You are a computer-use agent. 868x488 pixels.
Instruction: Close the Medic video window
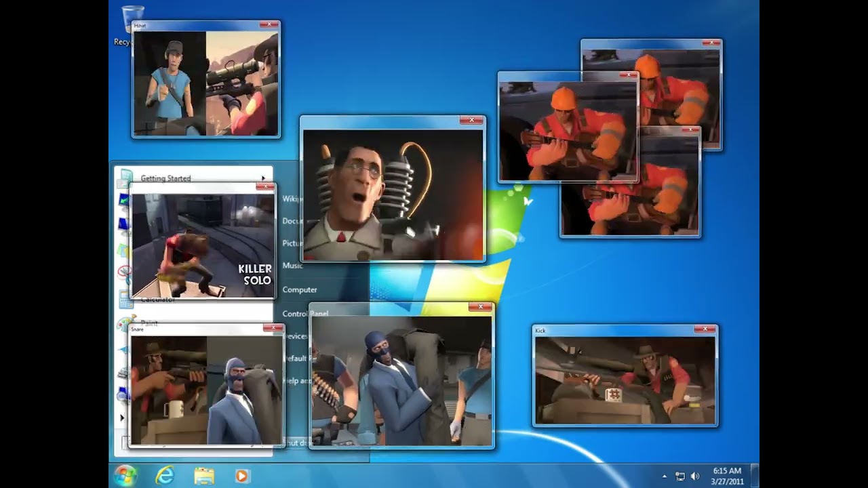[471, 121]
